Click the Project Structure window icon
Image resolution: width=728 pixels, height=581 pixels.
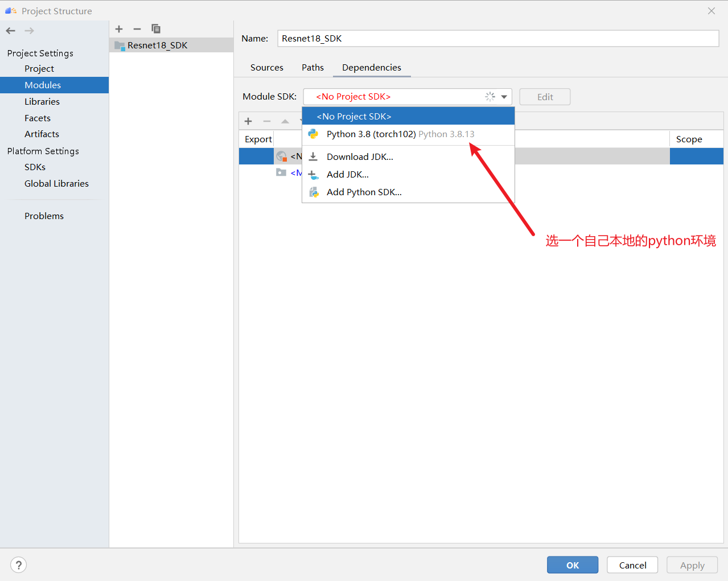pyautogui.click(x=11, y=11)
